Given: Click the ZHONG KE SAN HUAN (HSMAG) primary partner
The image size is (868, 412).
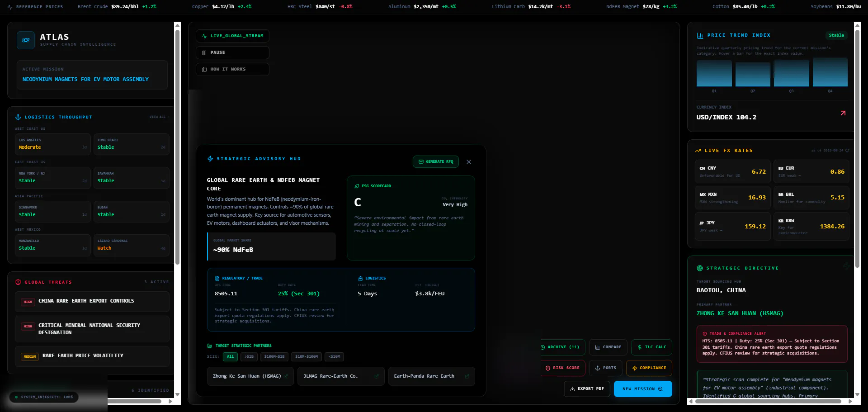Looking at the screenshot, I should [x=740, y=313].
